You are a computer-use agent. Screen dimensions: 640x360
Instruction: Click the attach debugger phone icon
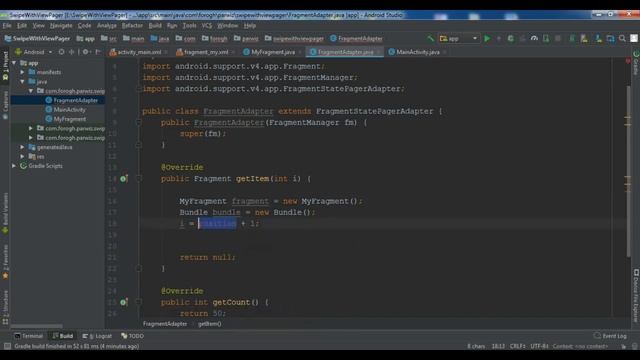(x=546, y=38)
